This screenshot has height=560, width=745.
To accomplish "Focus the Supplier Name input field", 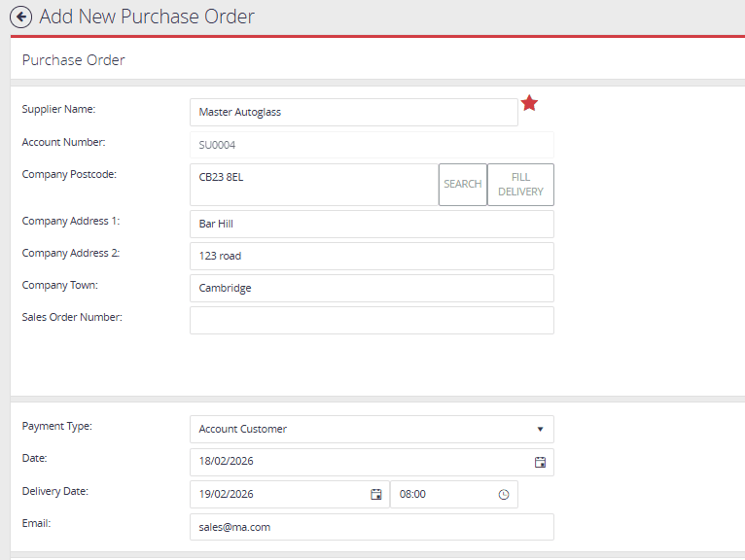I will 354,112.
